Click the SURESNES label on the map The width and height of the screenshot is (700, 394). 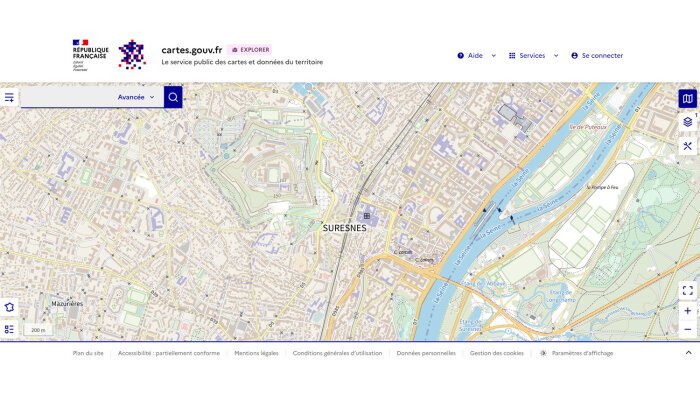coord(345,228)
